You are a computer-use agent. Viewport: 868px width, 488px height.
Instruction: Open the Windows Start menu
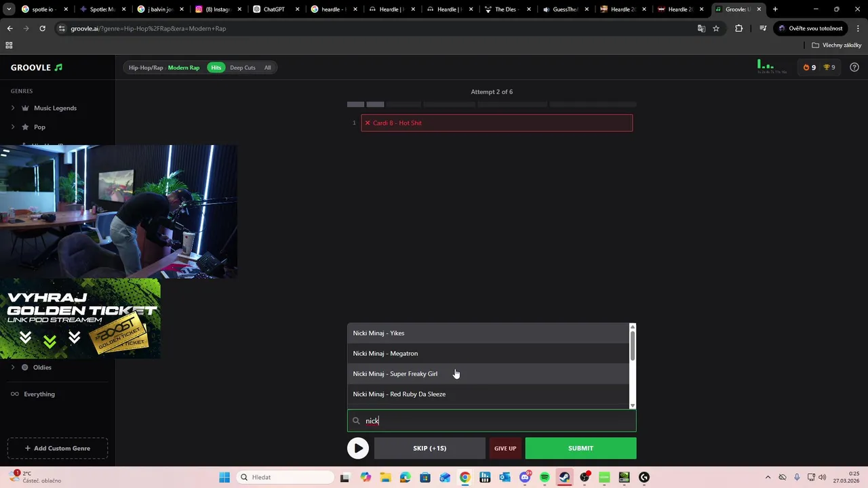click(224, 477)
